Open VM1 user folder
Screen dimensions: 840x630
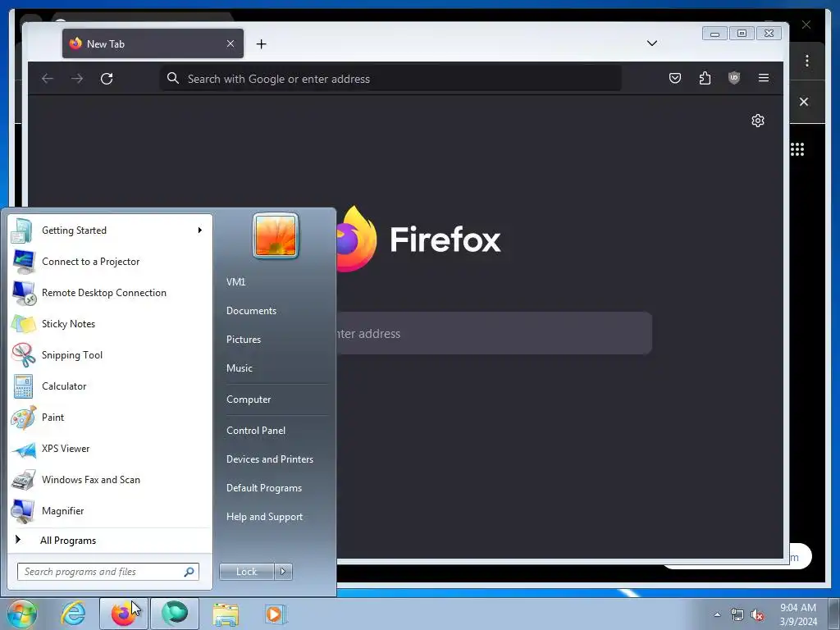(x=235, y=282)
